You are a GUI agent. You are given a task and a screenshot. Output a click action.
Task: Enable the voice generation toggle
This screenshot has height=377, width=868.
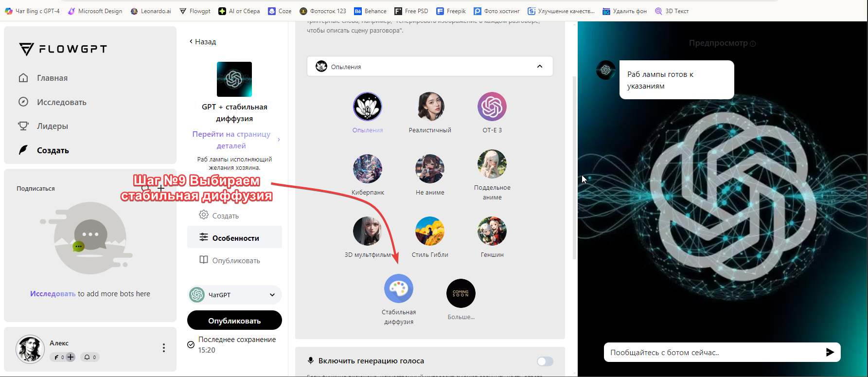[545, 361]
